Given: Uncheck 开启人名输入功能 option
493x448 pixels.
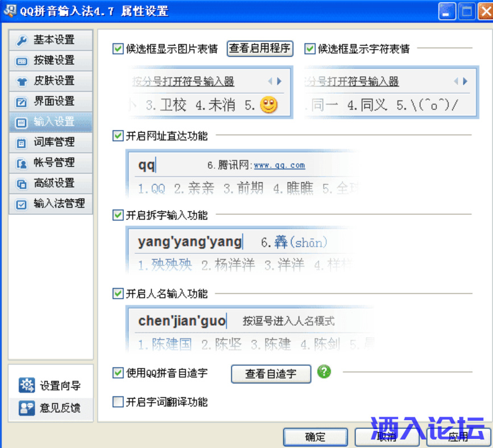Looking at the screenshot, I should click(118, 293).
